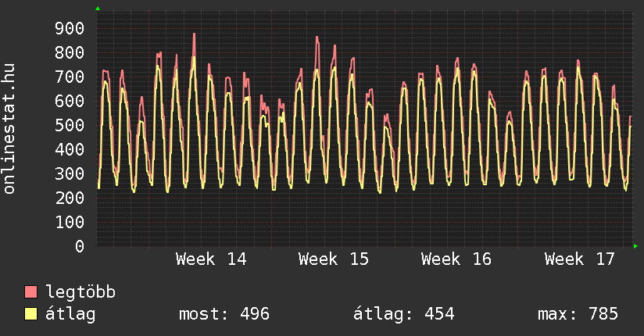Click the 'most: 496' statistic

pos(224,314)
